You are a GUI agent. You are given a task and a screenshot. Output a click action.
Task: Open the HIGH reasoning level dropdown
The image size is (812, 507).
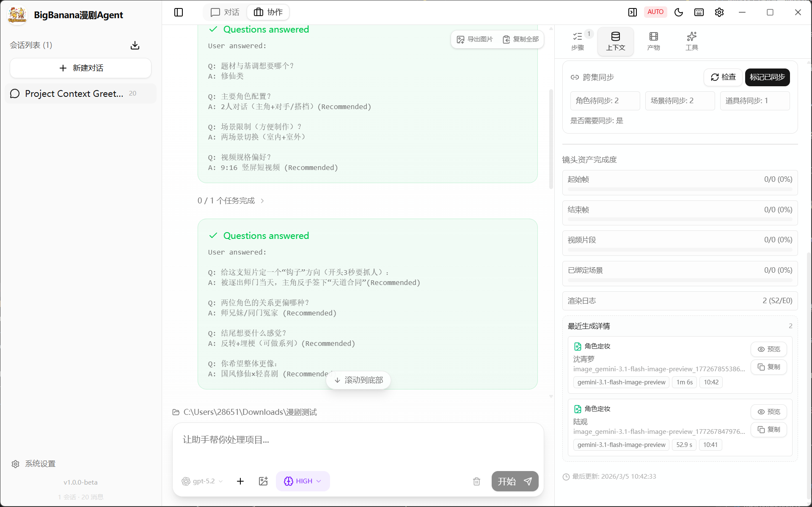303,481
